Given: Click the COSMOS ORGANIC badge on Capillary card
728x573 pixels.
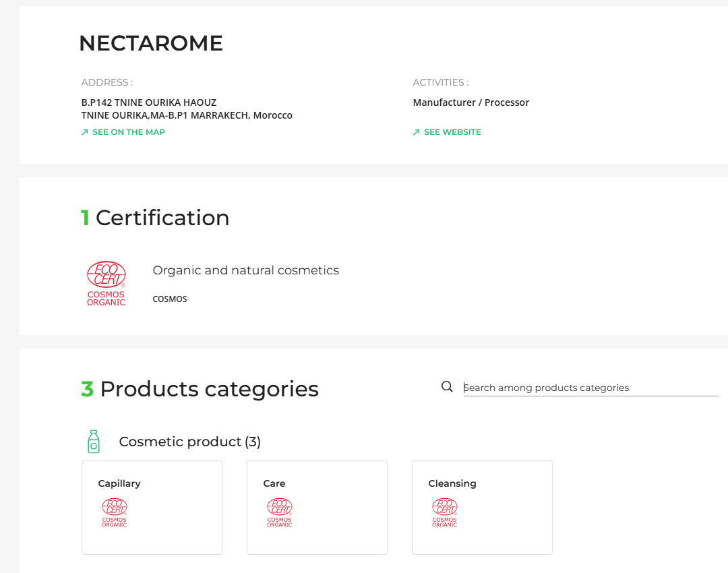Looking at the screenshot, I should coord(115,512).
